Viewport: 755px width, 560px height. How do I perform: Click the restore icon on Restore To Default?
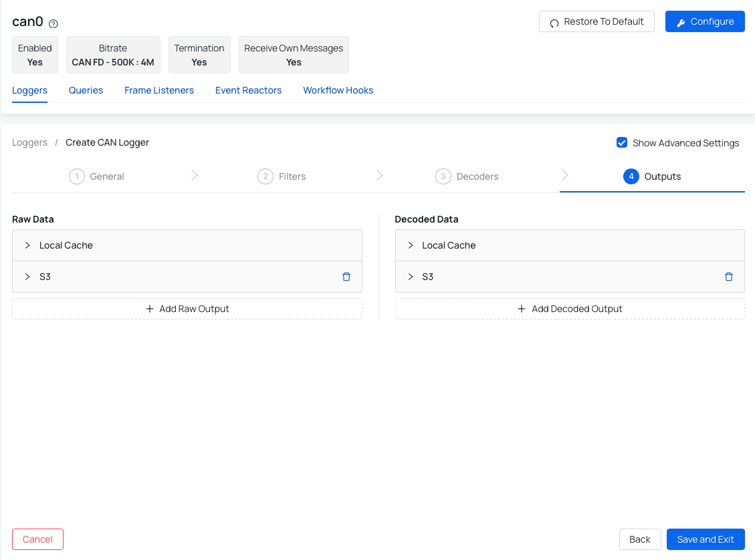554,22
